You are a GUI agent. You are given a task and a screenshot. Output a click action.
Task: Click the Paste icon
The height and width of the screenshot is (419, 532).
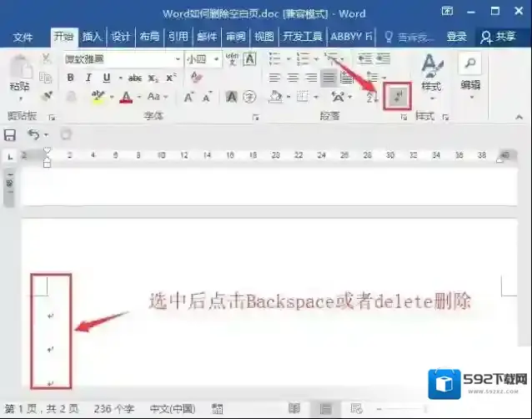(19, 75)
